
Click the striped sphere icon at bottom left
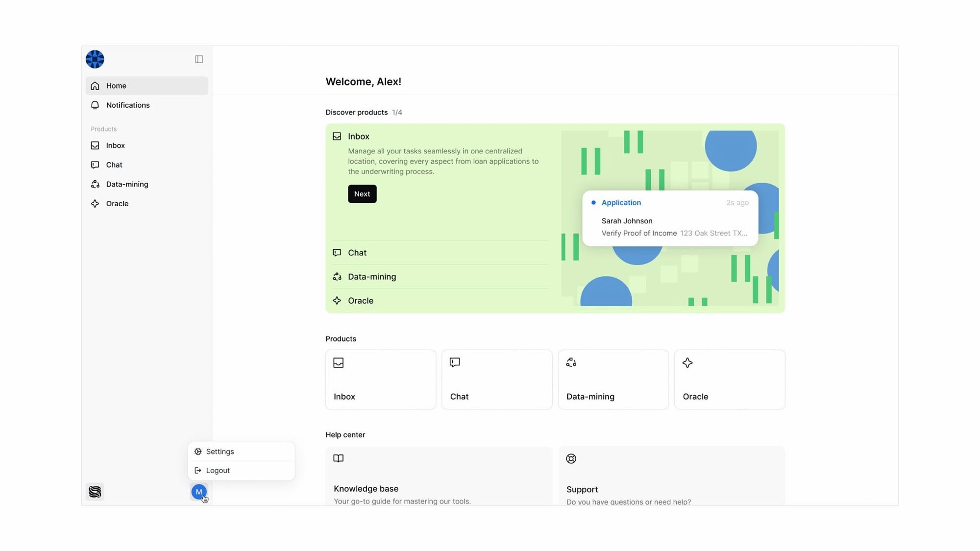click(x=95, y=491)
